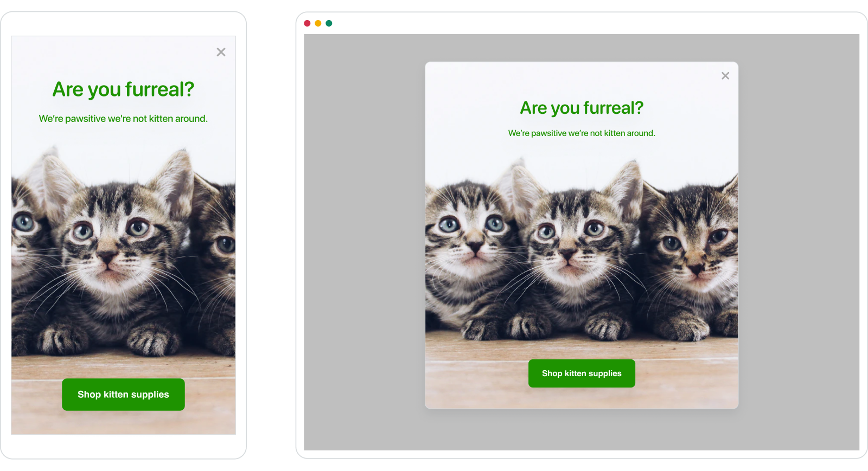Click the desktop modal subtitle text
868x471 pixels.
coord(582,133)
